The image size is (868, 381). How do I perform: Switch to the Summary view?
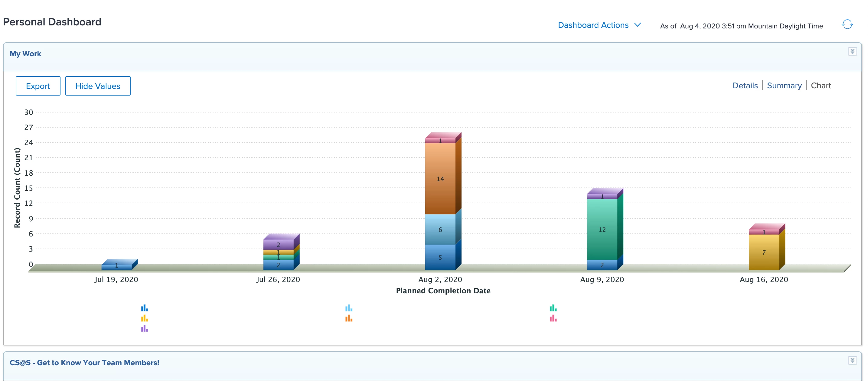click(784, 86)
